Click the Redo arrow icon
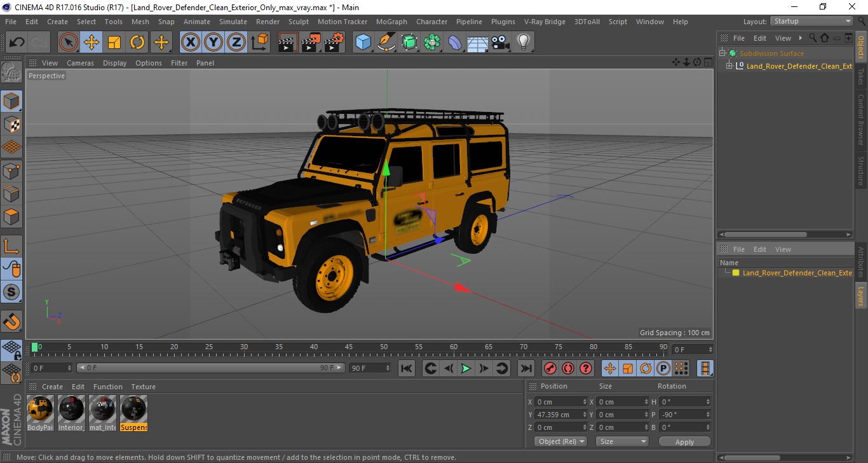868x463 pixels. (x=40, y=43)
